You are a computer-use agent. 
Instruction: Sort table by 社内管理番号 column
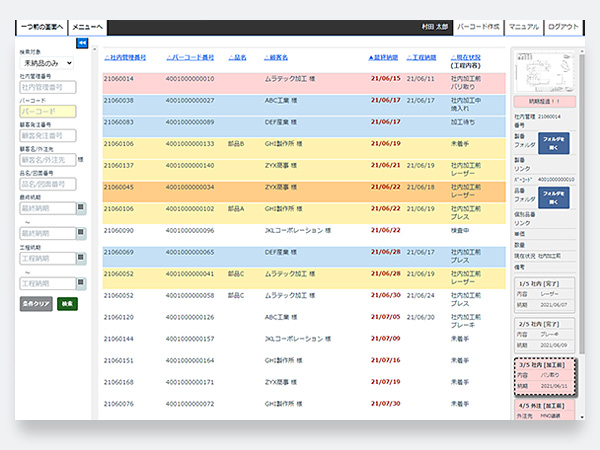coord(125,58)
